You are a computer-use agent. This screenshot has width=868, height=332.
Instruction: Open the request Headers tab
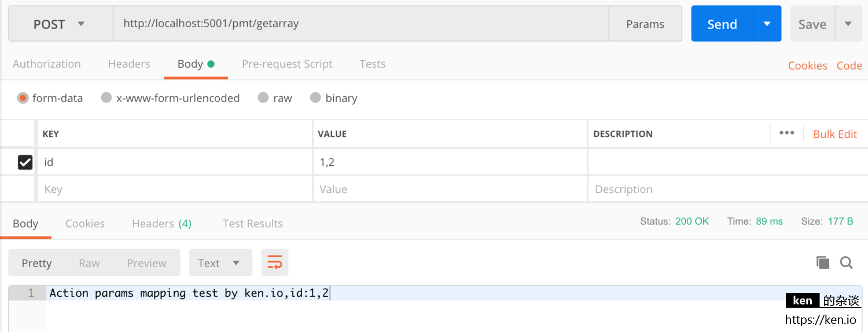click(129, 64)
